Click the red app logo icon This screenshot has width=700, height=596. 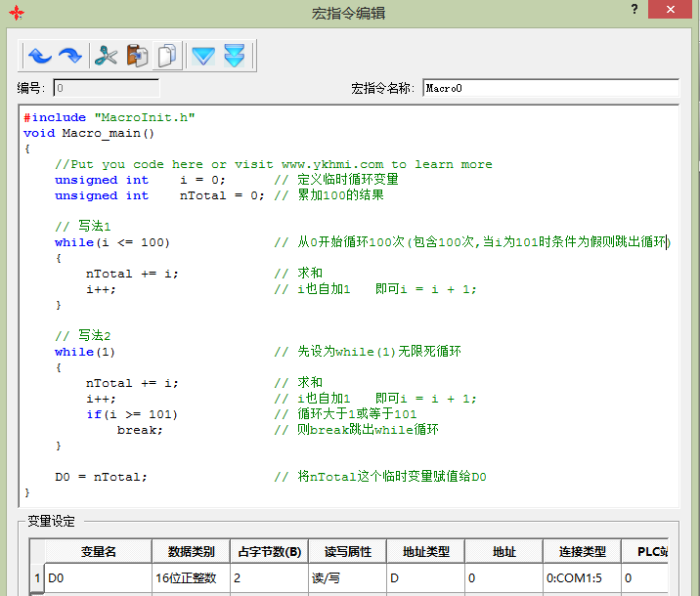tap(17, 13)
